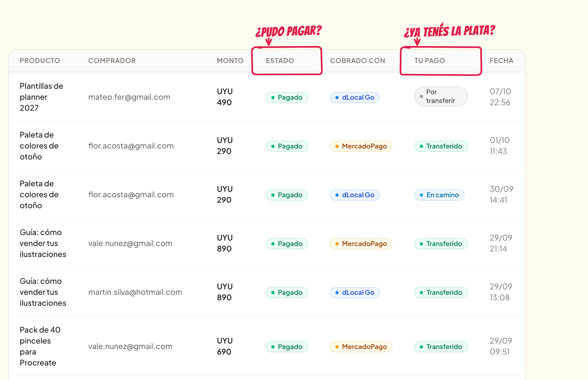Click the mateo.fer@gmail.com buyer email
This screenshot has height=380, width=588.
129,97
